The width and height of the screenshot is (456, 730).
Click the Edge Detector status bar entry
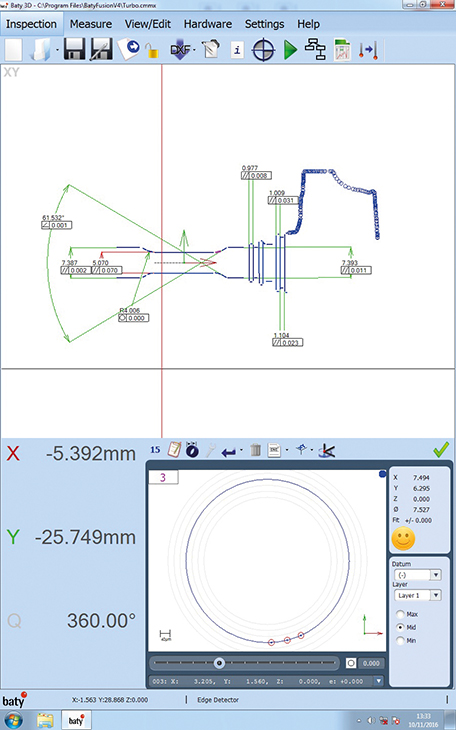(x=218, y=700)
